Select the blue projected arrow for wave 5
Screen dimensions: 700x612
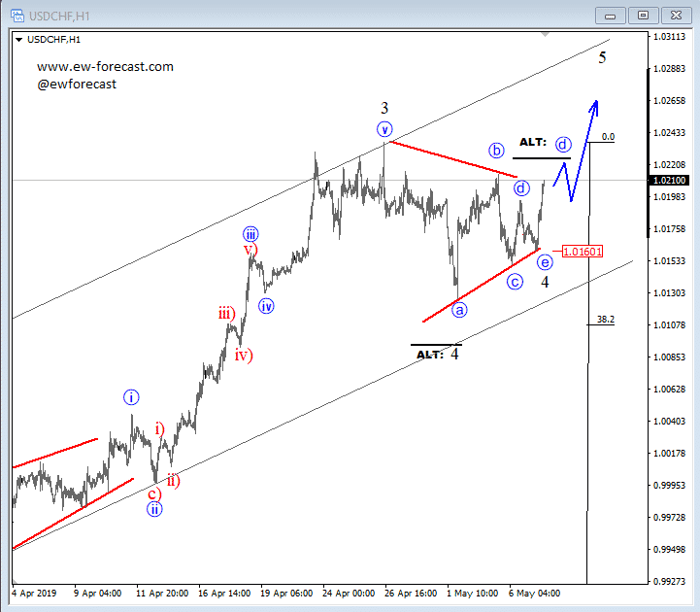pyautogui.click(x=576, y=151)
